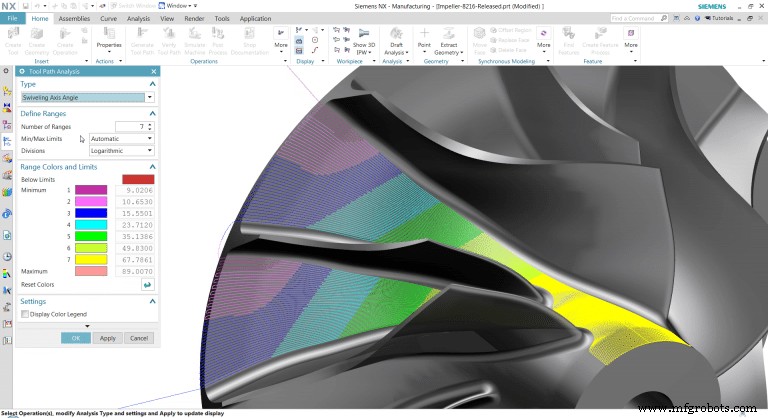Switch to the Home ribbon tab
The image size is (768, 418).
click(x=40, y=19)
